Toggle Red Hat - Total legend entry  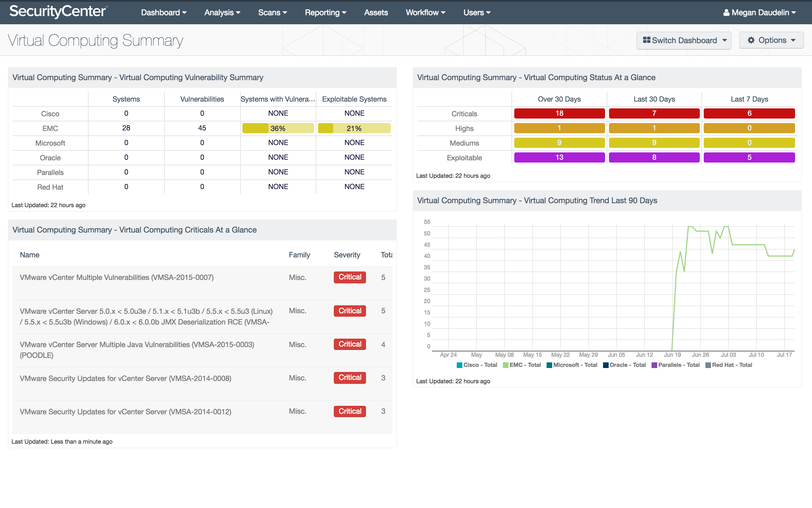[x=729, y=365]
